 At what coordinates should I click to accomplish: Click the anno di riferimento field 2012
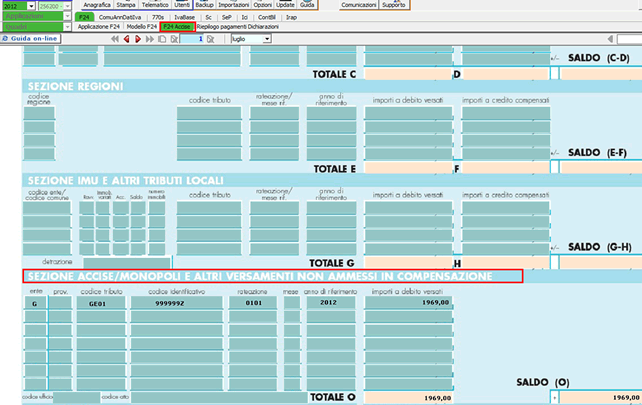pos(331,303)
